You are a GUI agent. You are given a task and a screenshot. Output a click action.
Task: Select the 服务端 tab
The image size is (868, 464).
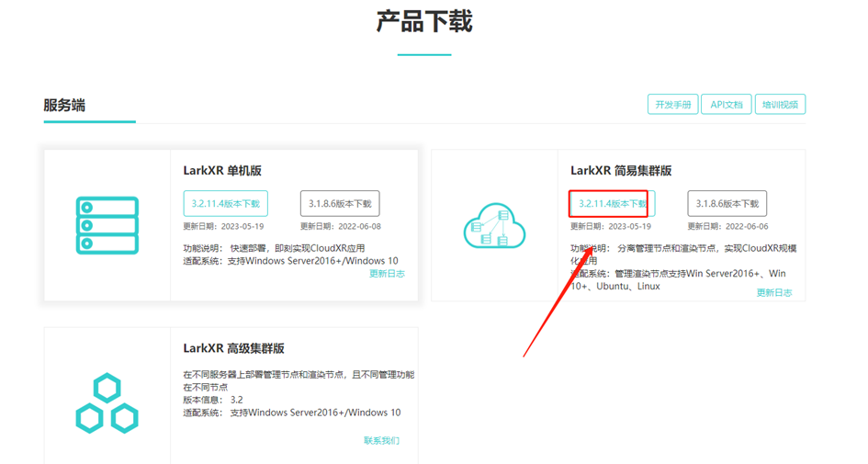[x=64, y=105]
